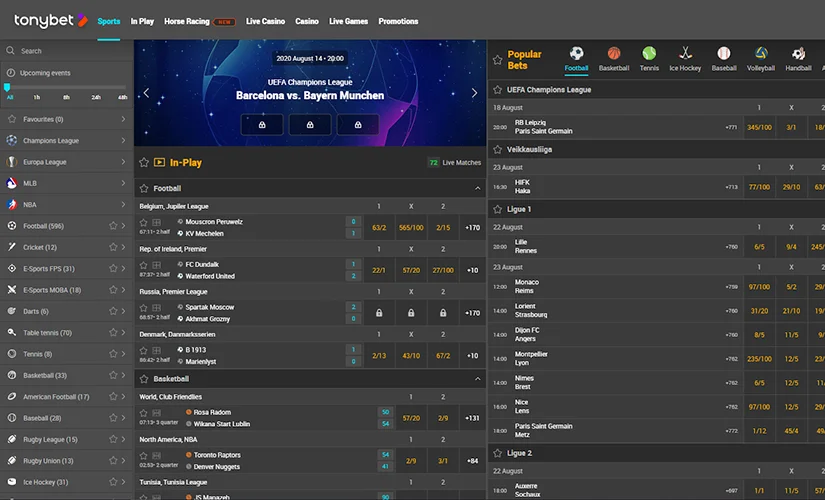Expand MLB chevron in sidebar
The height and width of the screenshot is (500, 825).
pos(123,183)
